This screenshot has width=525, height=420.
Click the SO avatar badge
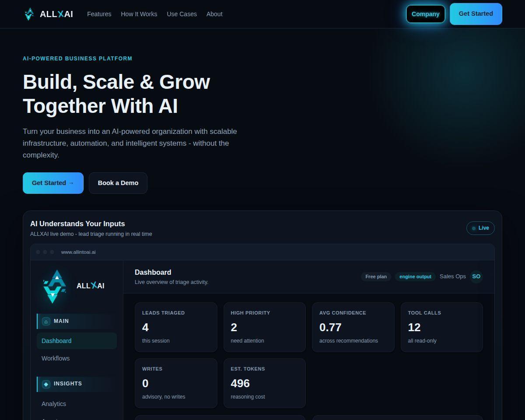(x=476, y=276)
